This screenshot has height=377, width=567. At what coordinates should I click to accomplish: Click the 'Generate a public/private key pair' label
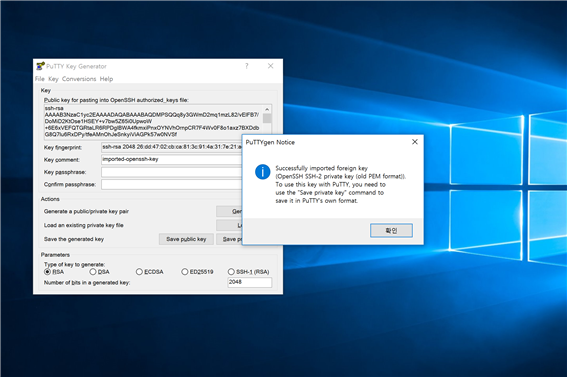click(86, 211)
